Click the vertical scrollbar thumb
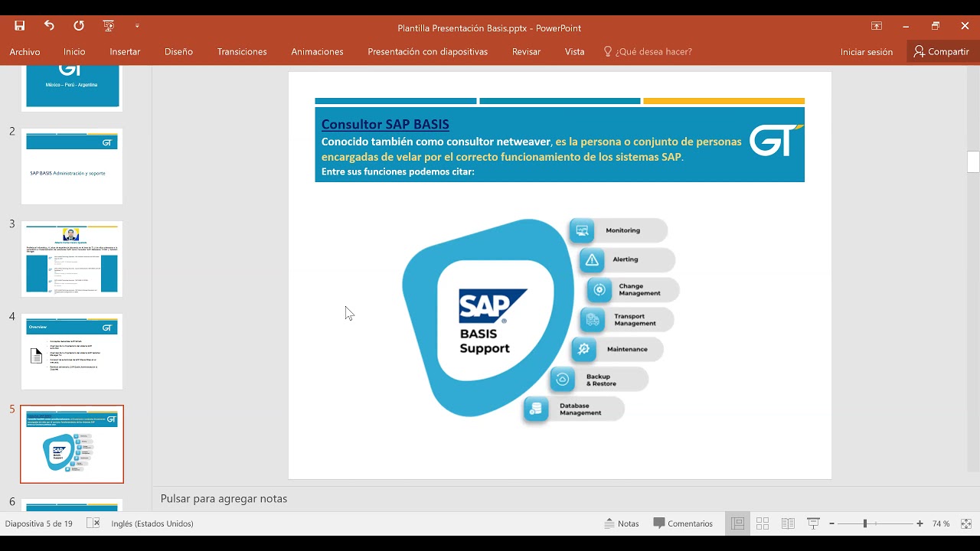The width and height of the screenshot is (980, 551). 973,162
